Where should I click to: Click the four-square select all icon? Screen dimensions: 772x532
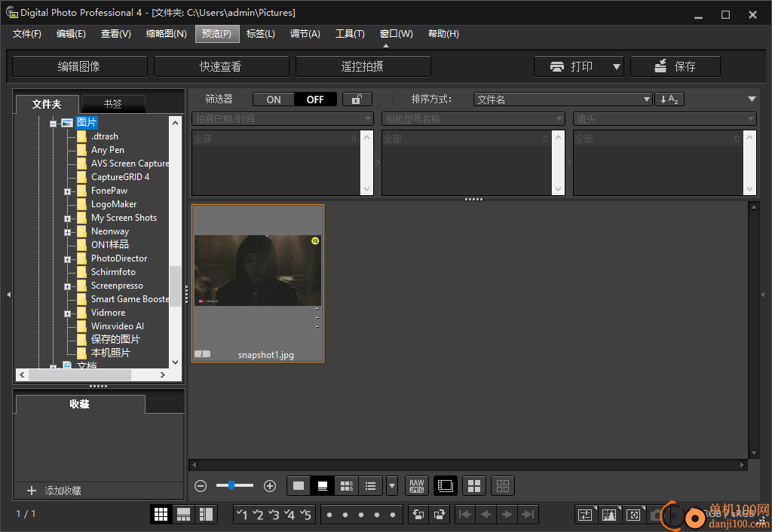(x=474, y=486)
